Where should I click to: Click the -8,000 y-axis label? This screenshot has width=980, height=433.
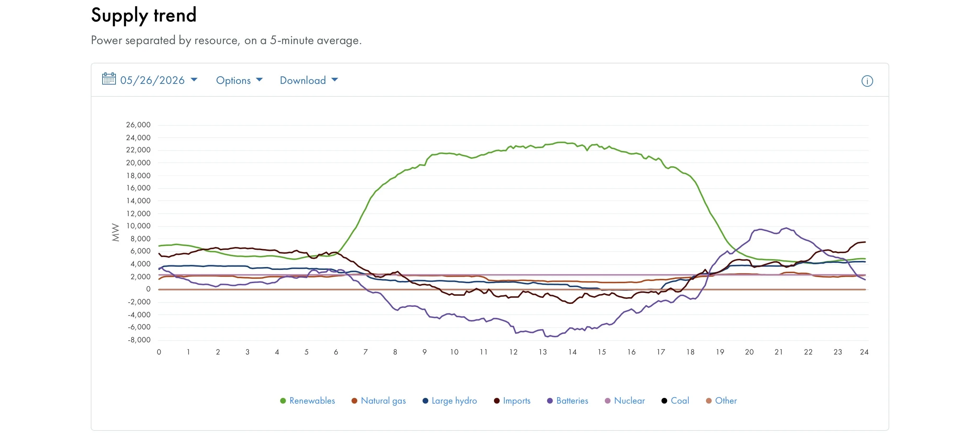[139, 340]
